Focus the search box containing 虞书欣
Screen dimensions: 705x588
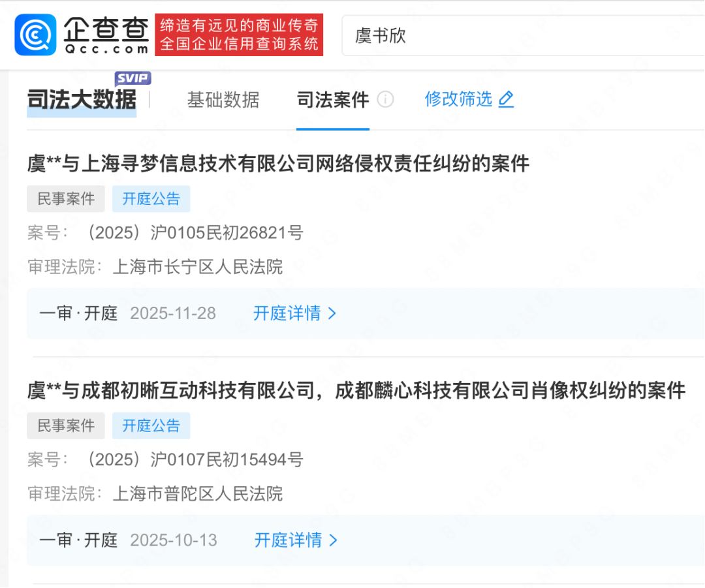coord(523,35)
